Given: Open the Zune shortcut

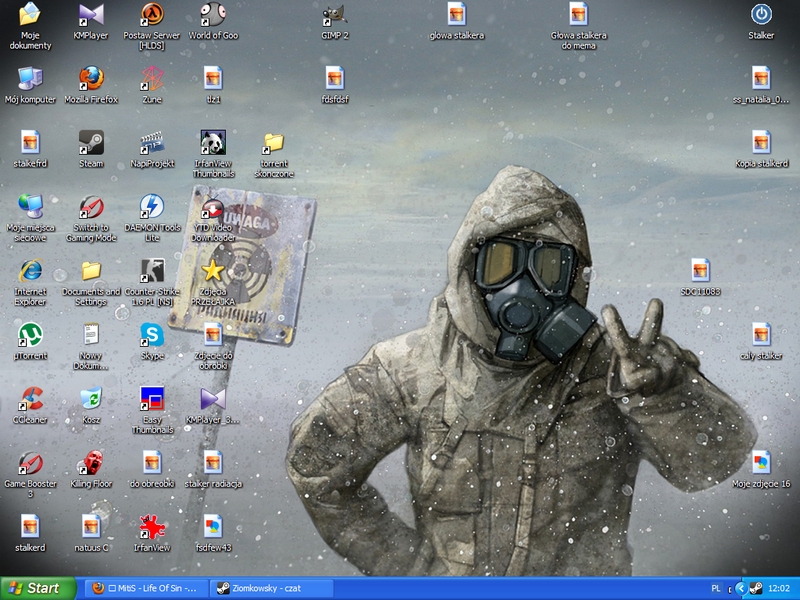Looking at the screenshot, I should coord(152,79).
